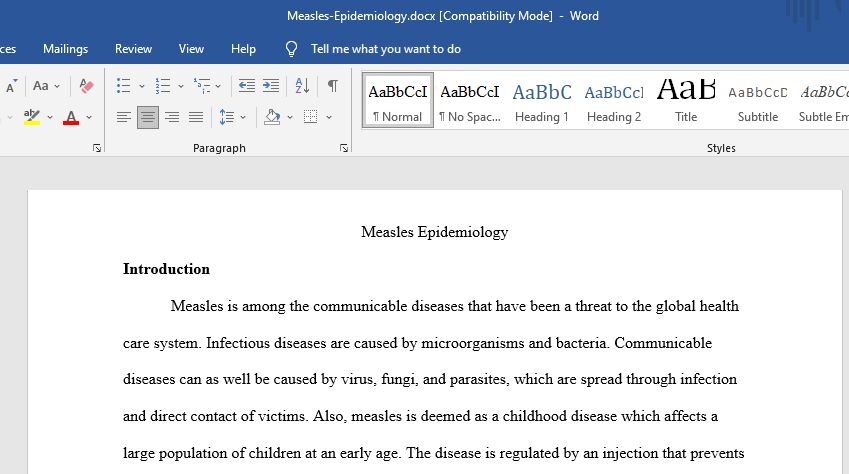Open Paragraph settings dialog launcher

coord(344,148)
